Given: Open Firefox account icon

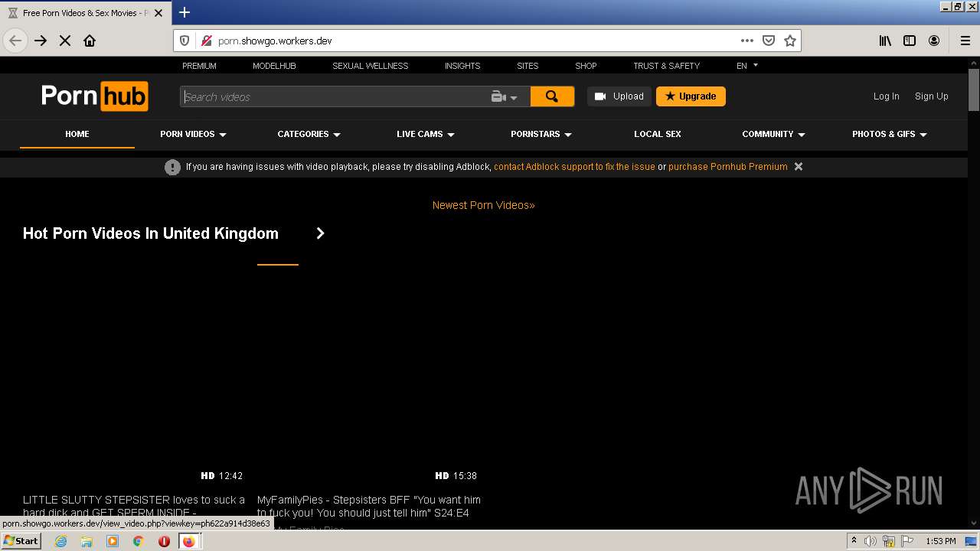Looking at the screenshot, I should 934,41.
